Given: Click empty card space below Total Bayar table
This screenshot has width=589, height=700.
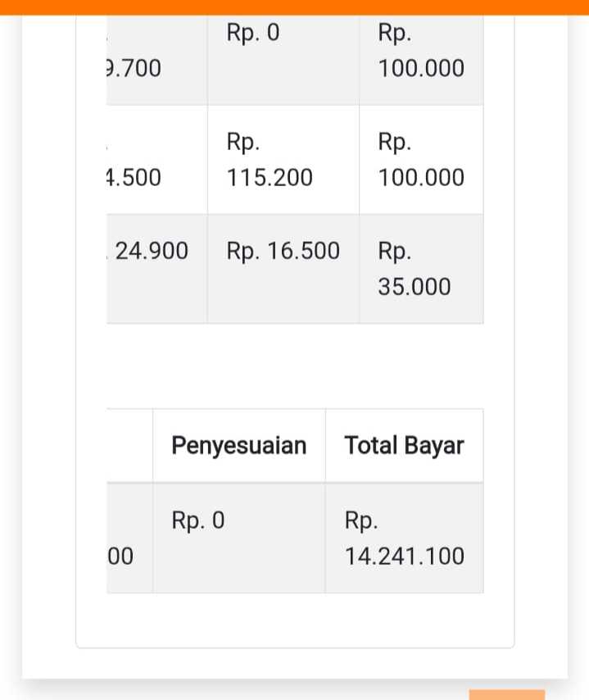Looking at the screenshot, I should pos(294,620).
